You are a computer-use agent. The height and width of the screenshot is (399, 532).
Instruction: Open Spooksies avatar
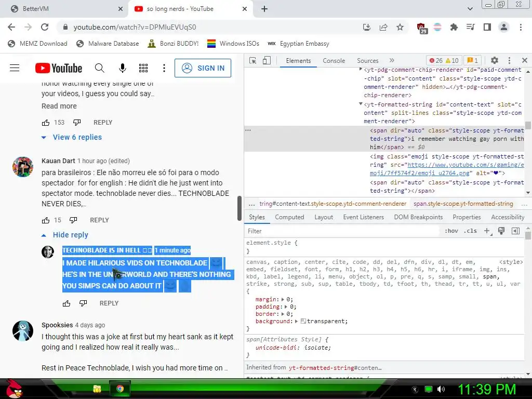(23, 331)
